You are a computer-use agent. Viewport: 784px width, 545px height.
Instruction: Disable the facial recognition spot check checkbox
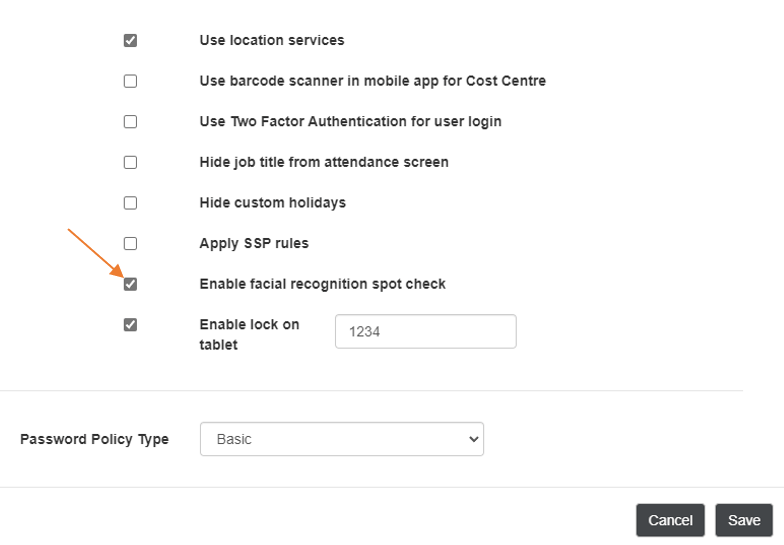point(130,284)
